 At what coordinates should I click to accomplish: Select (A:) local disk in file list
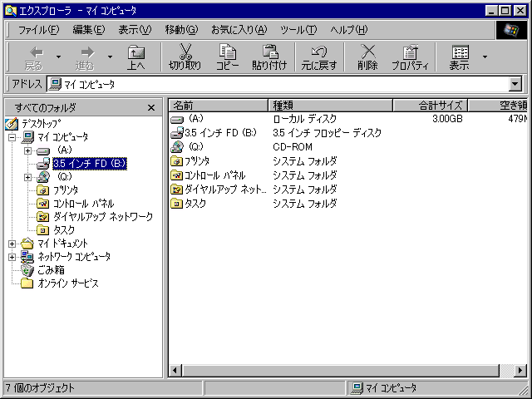196,119
